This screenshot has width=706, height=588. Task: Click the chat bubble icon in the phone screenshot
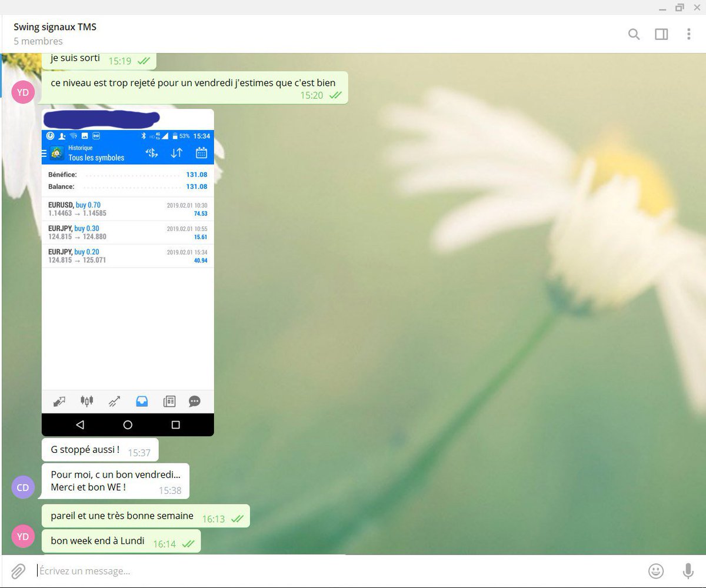click(x=194, y=402)
